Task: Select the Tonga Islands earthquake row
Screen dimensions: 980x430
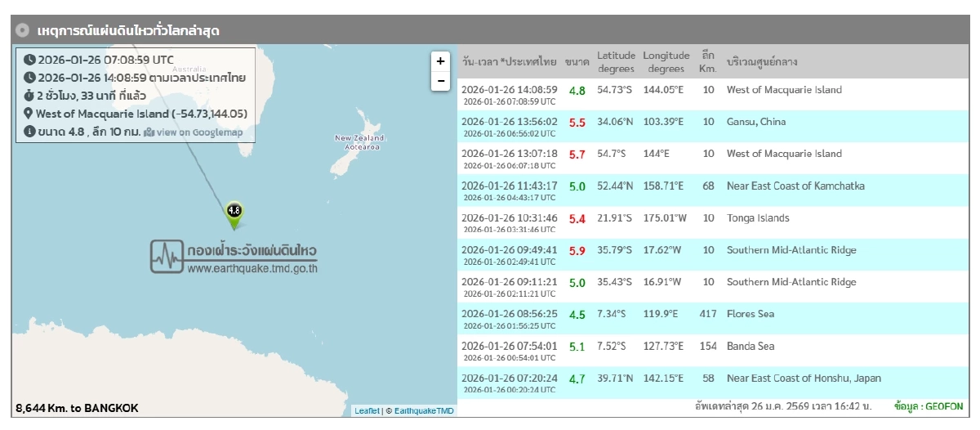Action: [x=757, y=218]
